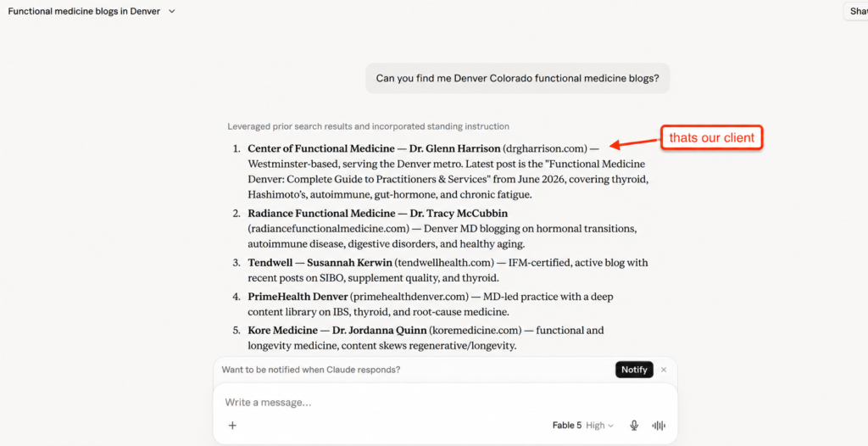
Task: Click radiancefunctionalmedicine.com link text
Action: pyautogui.click(x=328, y=228)
